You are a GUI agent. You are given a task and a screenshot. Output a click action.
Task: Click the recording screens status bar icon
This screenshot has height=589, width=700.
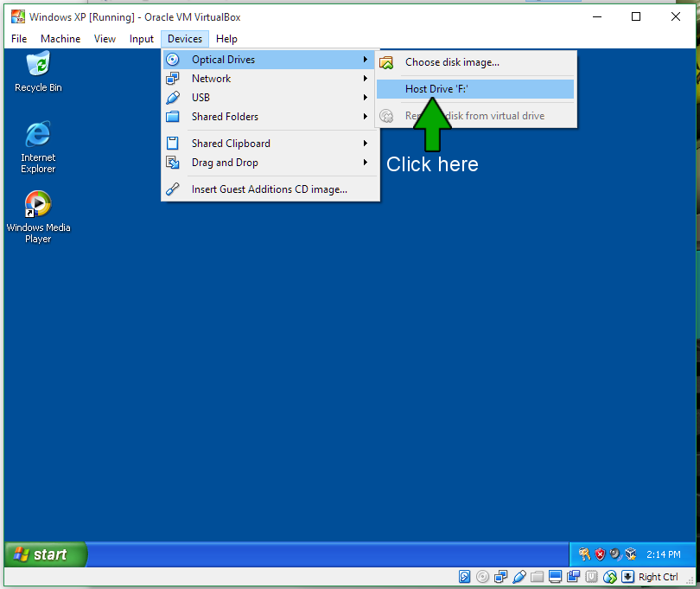point(573,577)
